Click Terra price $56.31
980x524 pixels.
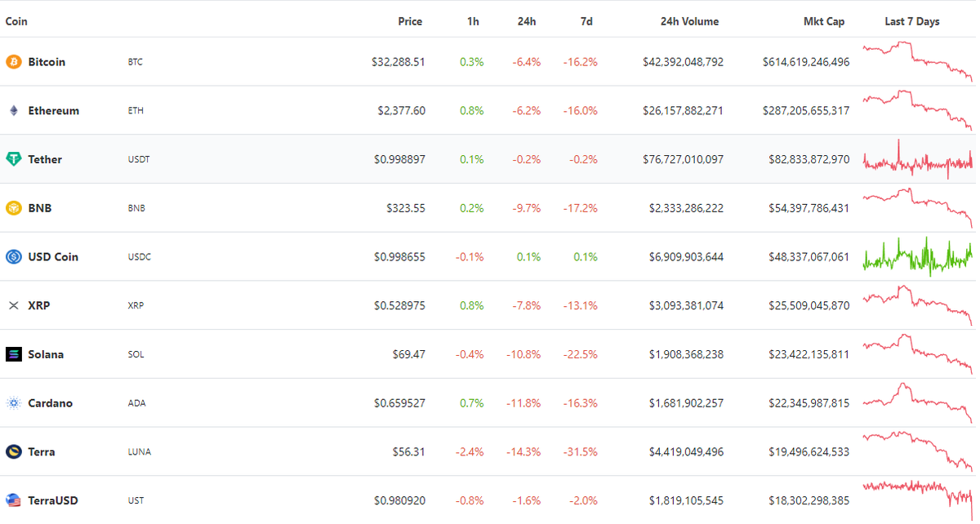coord(409,451)
